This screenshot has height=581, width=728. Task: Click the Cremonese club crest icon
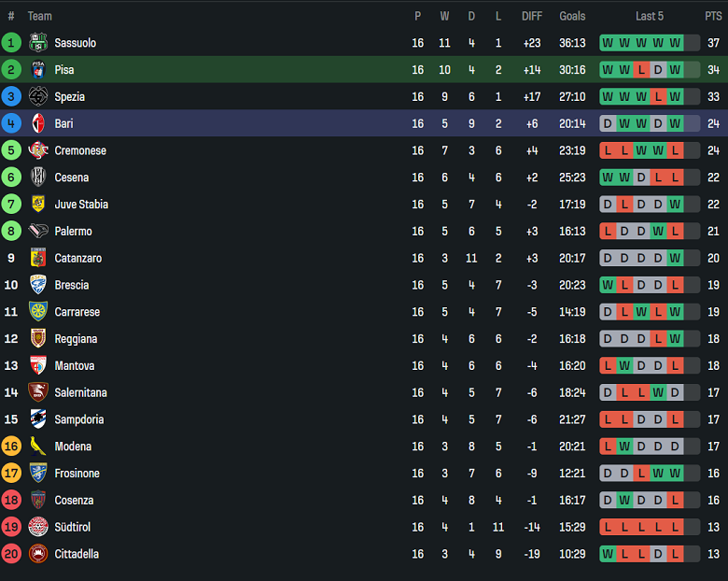click(x=38, y=150)
